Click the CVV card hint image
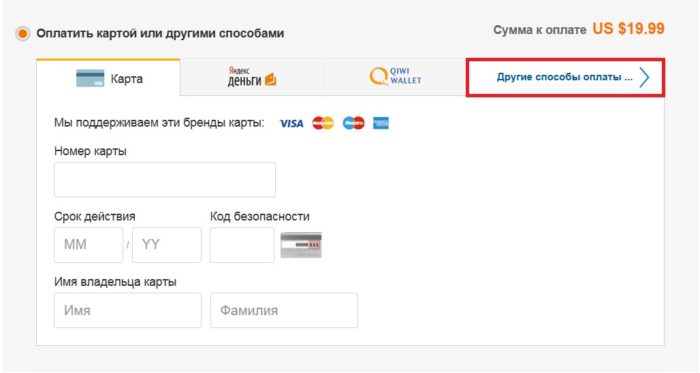This screenshot has height=373, width=700. tap(301, 245)
